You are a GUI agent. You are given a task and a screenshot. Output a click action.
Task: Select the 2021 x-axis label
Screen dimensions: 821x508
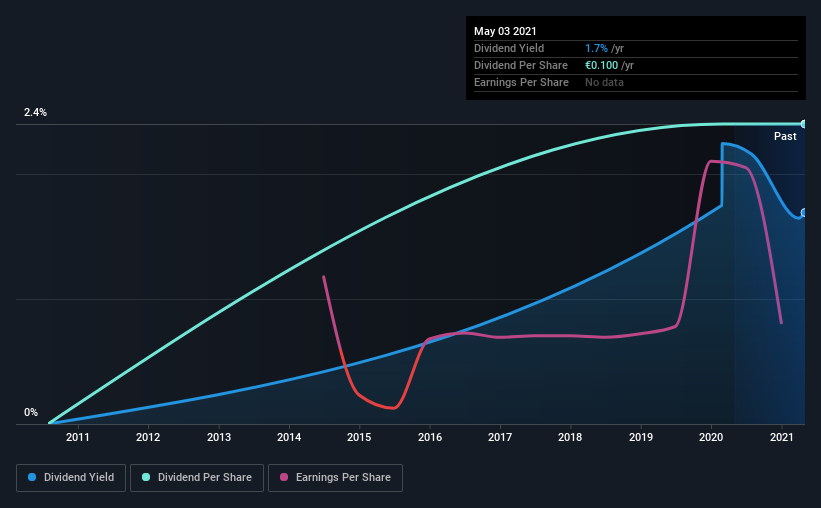click(x=782, y=437)
